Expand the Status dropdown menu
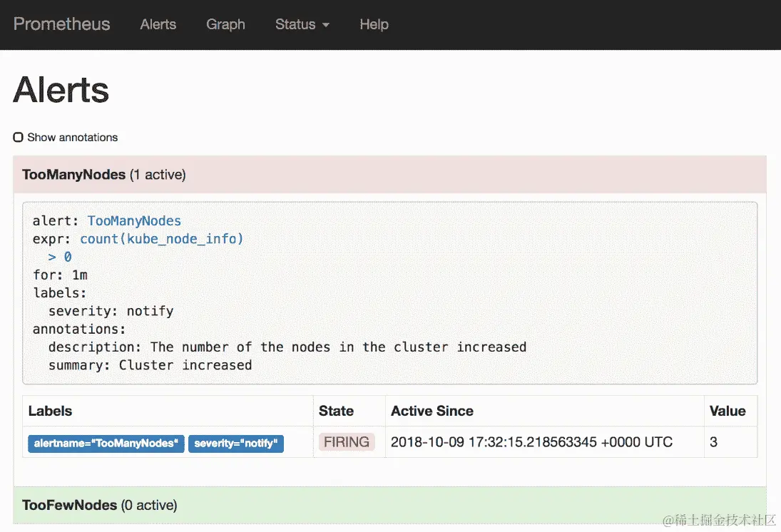The image size is (781, 532). pos(302,24)
